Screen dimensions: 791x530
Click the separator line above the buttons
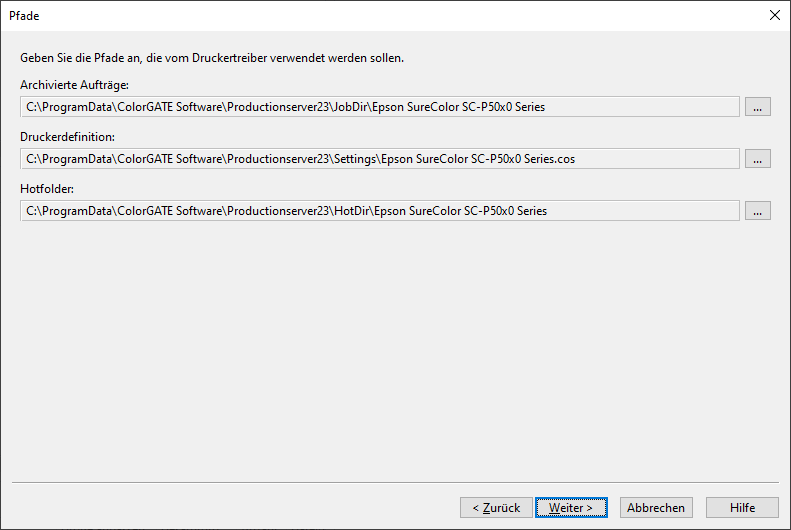(x=395, y=483)
